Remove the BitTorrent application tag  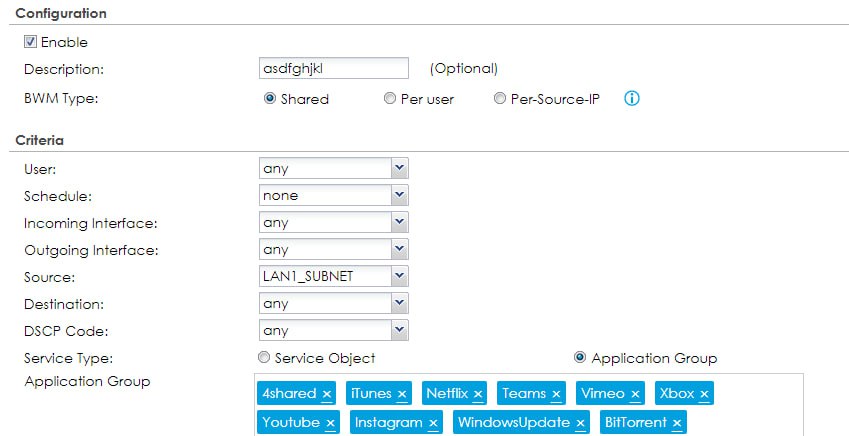(678, 423)
